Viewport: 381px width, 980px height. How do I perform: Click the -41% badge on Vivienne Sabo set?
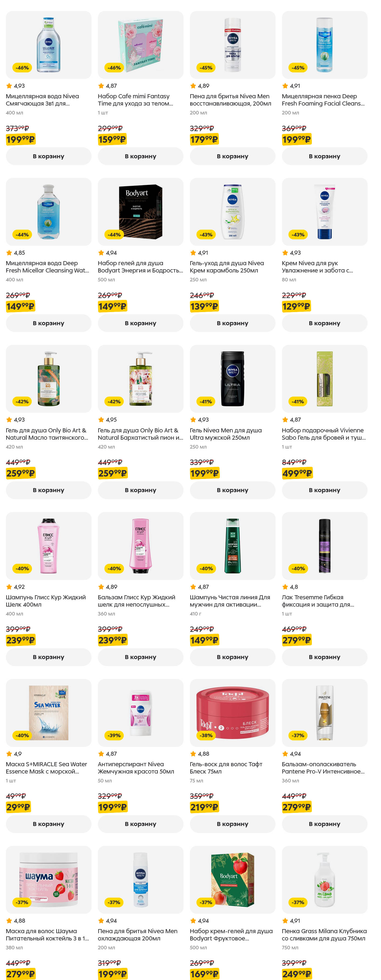(298, 401)
